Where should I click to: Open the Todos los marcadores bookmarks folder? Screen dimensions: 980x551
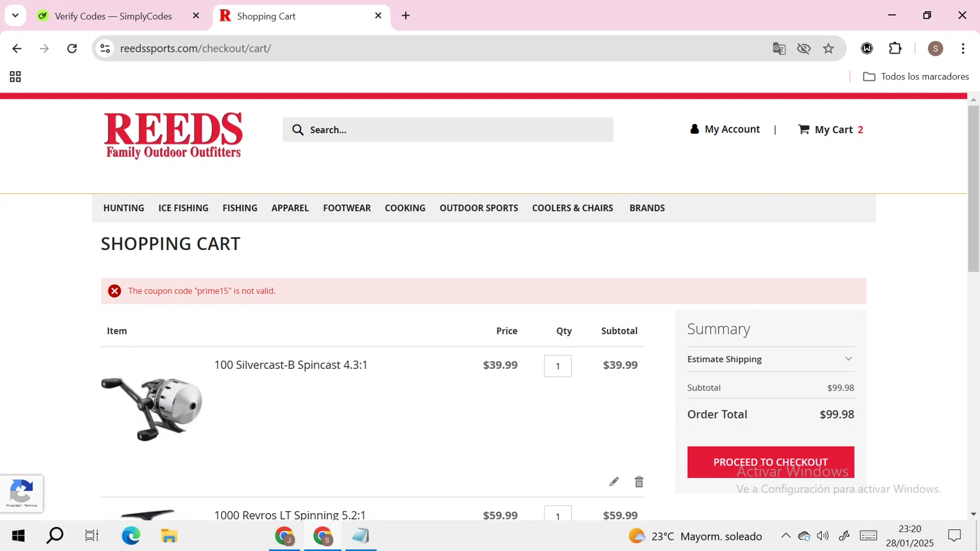(916, 77)
